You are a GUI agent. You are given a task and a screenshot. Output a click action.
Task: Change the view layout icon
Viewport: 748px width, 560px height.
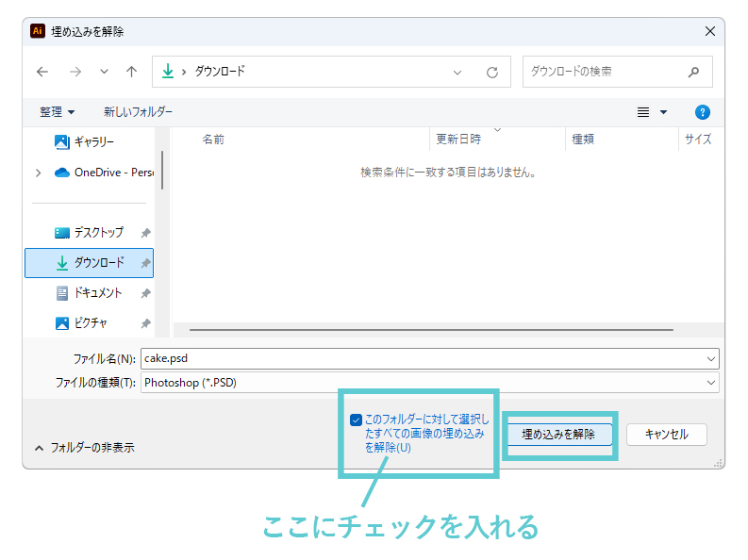coord(643,112)
